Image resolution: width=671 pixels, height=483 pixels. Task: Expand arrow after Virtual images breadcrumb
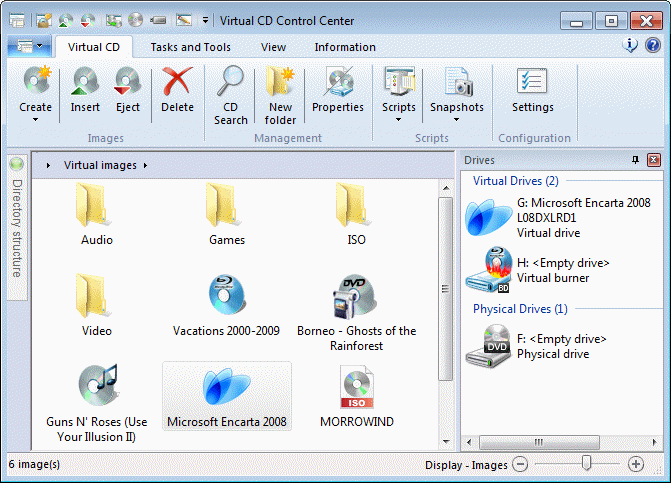click(x=145, y=165)
